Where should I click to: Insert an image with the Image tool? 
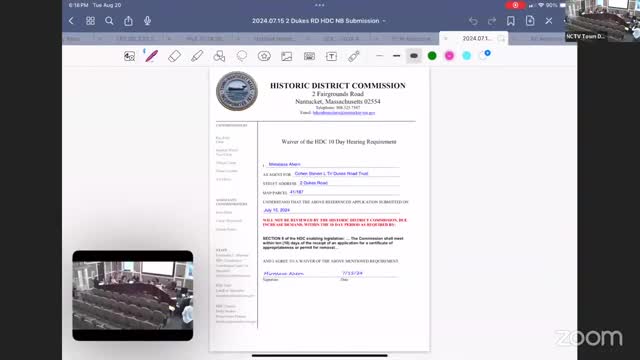287,56
